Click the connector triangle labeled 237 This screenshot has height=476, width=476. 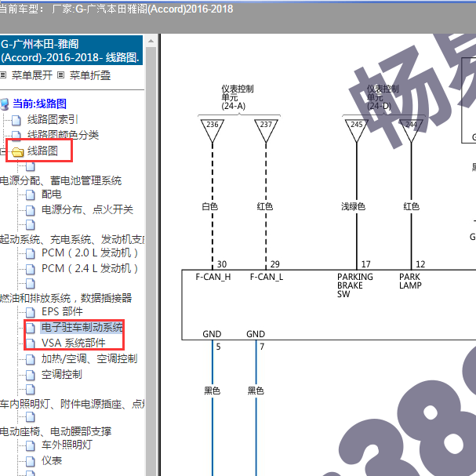point(266,130)
